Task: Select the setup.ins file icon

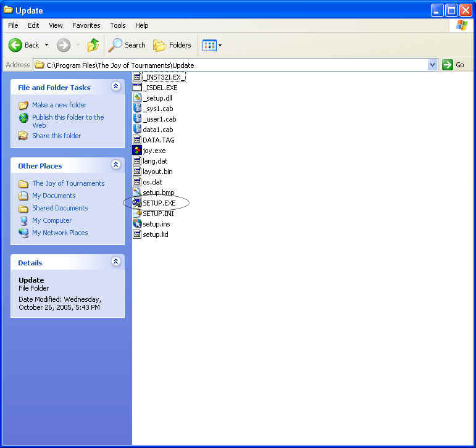Action: (x=138, y=224)
